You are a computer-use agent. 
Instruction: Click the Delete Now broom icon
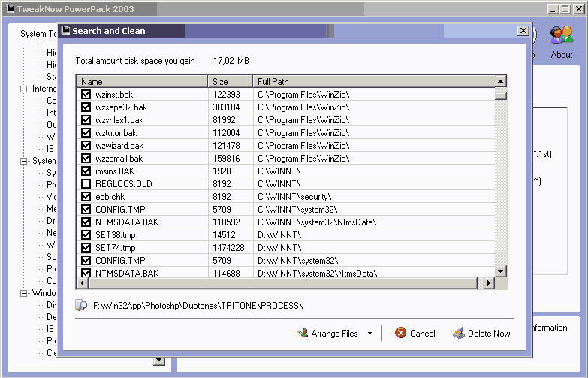click(458, 333)
